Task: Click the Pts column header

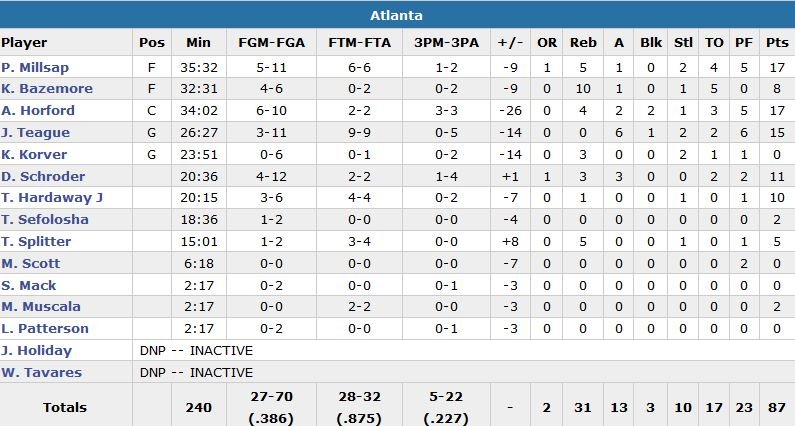Action: pos(777,42)
